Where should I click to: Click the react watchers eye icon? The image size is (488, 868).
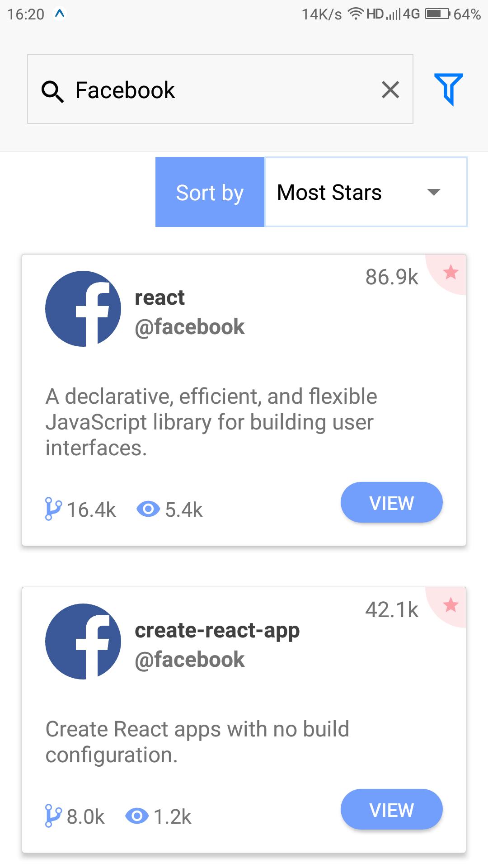click(148, 509)
